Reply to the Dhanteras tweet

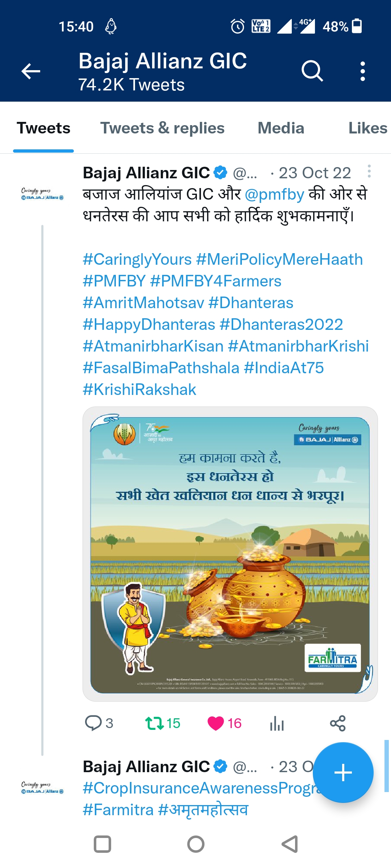93,723
